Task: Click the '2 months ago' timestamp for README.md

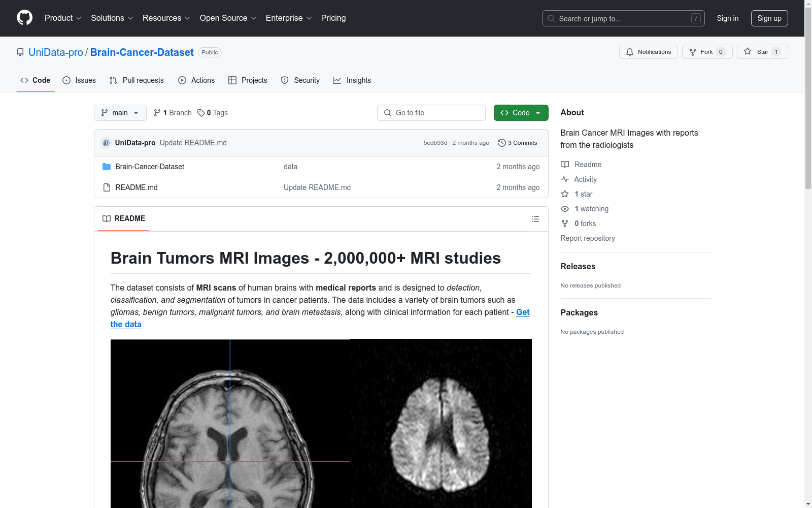Action: pyautogui.click(x=518, y=187)
